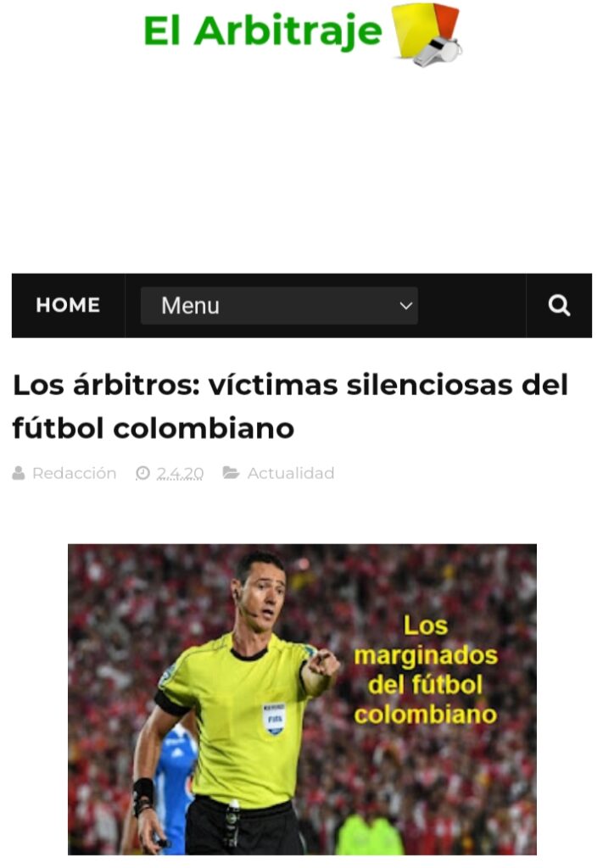Click the black navigation bar empty area
This screenshot has width=603, height=868.
[472, 305]
